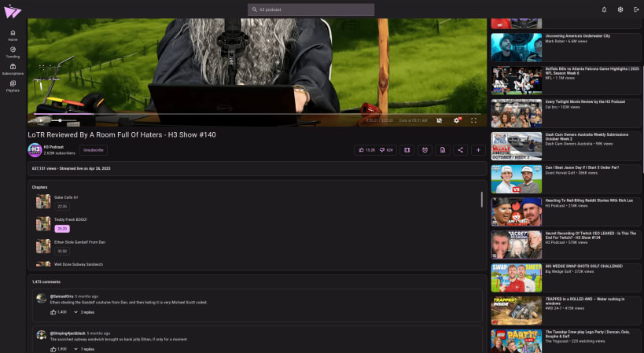Click the search field with 'h3 podcast'
The image size is (644, 353).
(311, 9)
